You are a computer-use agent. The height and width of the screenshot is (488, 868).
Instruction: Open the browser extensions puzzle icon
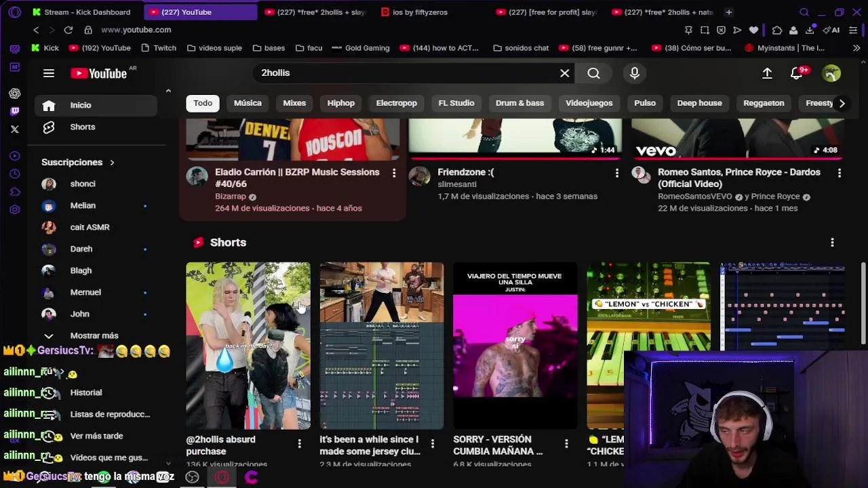[x=777, y=30]
